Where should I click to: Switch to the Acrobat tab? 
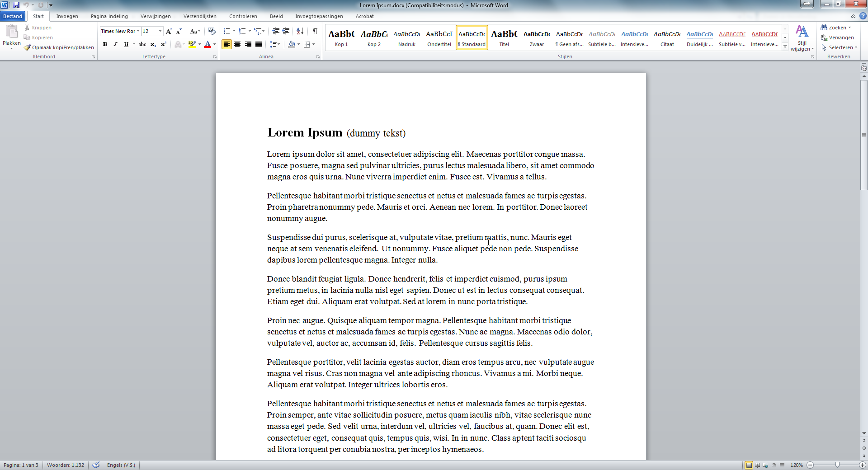click(x=365, y=16)
